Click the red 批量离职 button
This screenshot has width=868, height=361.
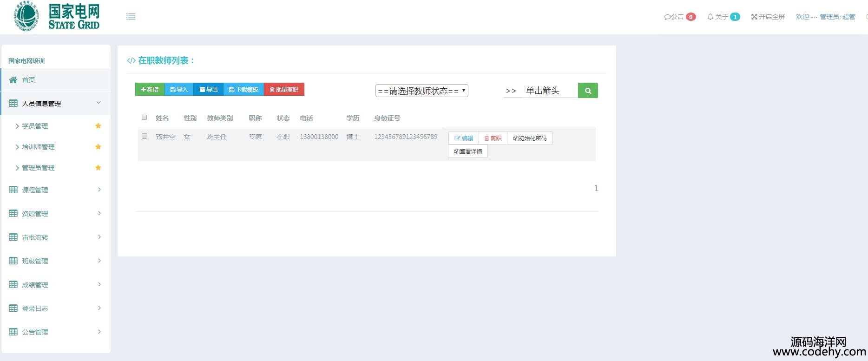pos(284,90)
